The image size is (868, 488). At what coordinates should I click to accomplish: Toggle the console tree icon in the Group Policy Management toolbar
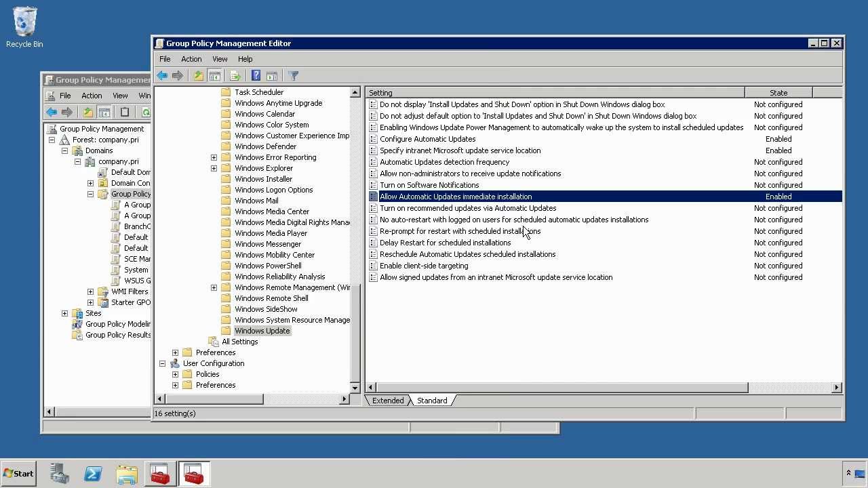click(104, 113)
